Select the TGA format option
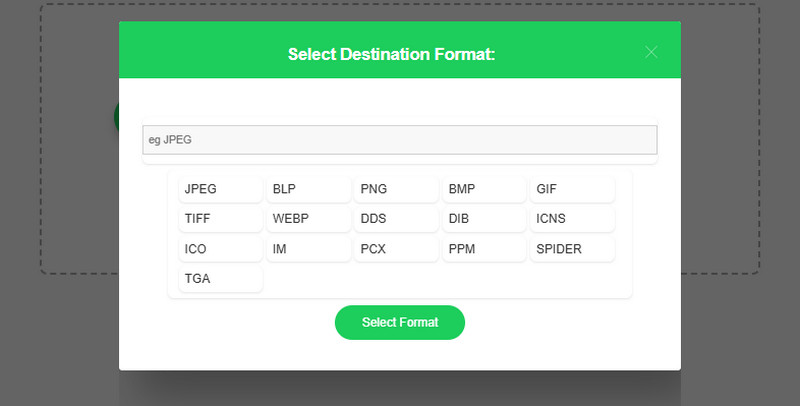 pos(220,278)
